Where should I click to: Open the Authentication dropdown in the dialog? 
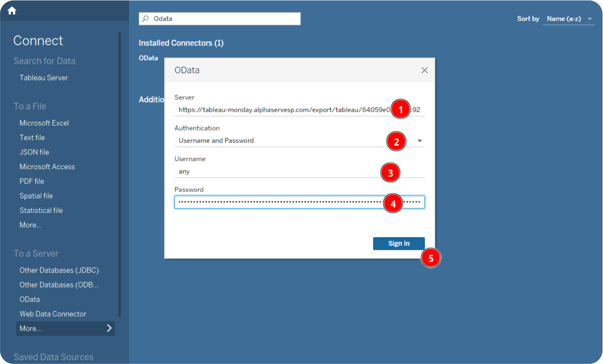pyautogui.click(x=419, y=141)
